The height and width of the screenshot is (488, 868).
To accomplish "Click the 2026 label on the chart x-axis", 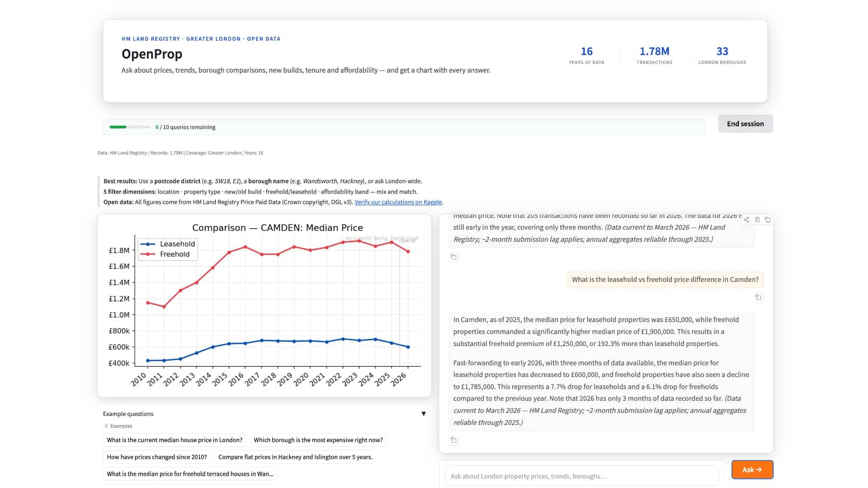I will [399, 378].
